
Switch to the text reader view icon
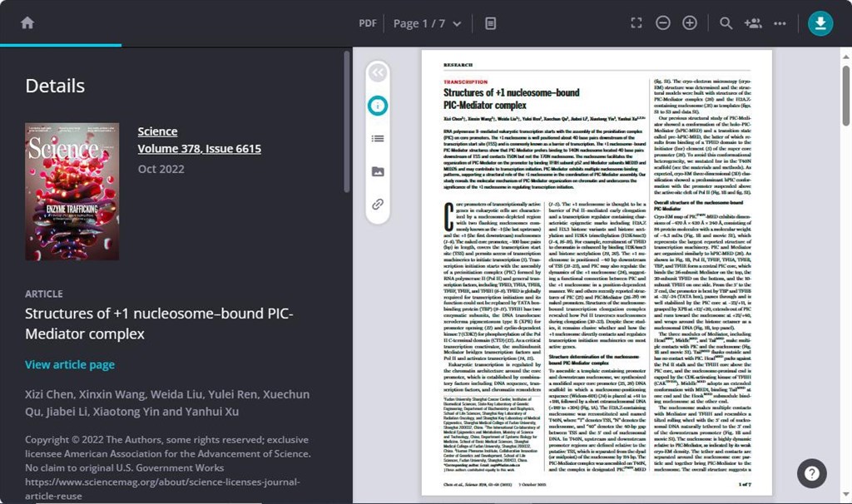pos(490,23)
